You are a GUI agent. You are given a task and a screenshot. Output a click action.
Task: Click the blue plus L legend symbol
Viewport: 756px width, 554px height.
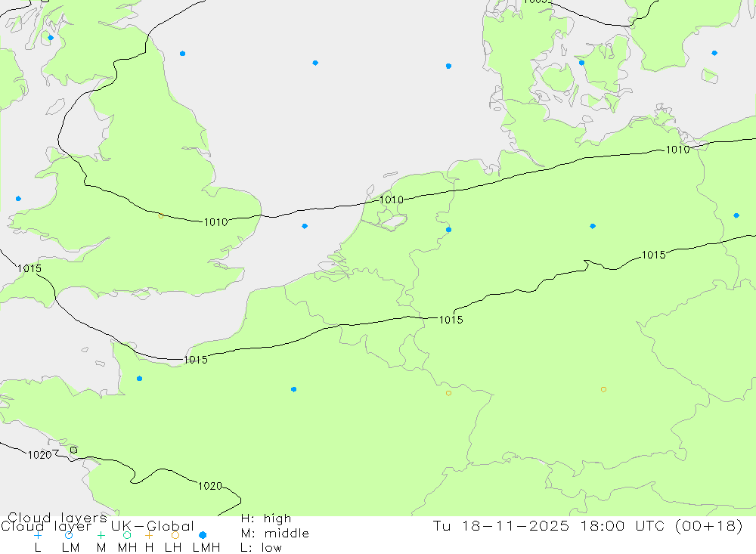click(38, 535)
